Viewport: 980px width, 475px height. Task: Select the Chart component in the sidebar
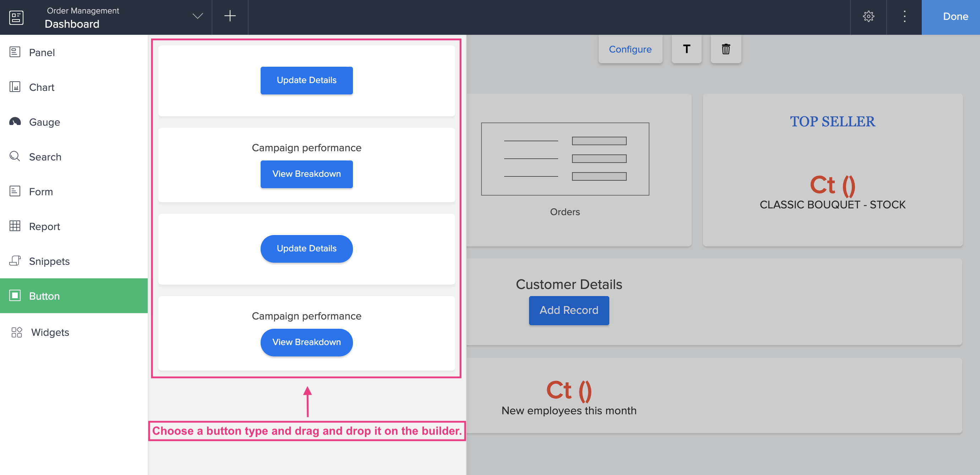pyautogui.click(x=42, y=87)
